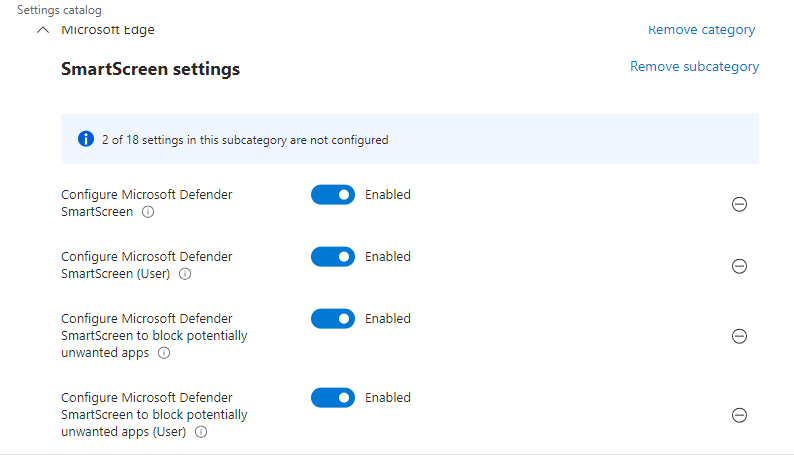The height and width of the screenshot is (467, 794).
Task: Click the Remove category link
Action: [701, 30]
